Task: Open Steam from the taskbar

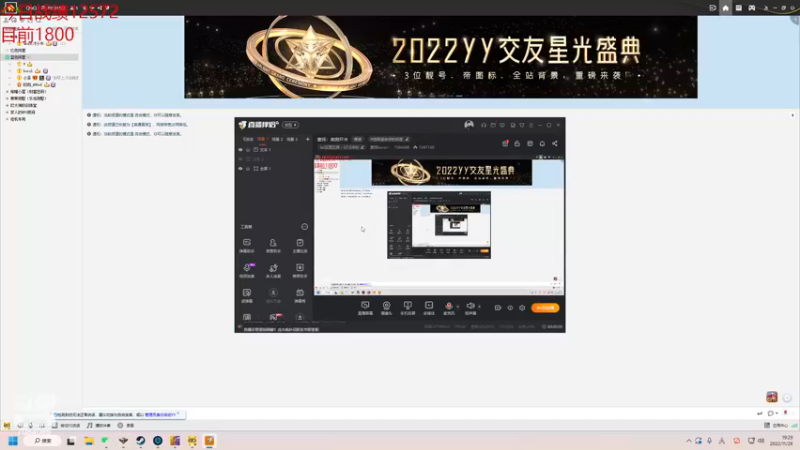Action: [140, 441]
